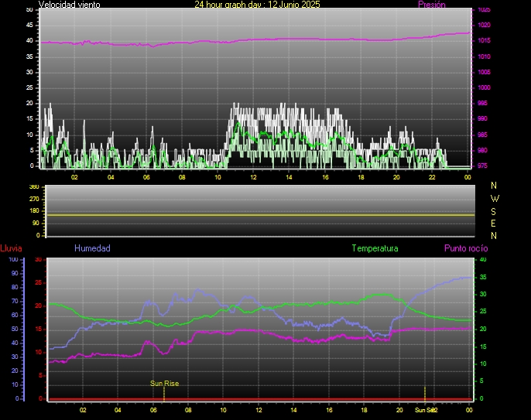Click the '975' pressure axis value
This screenshot has height=420, width=531.
(482, 166)
